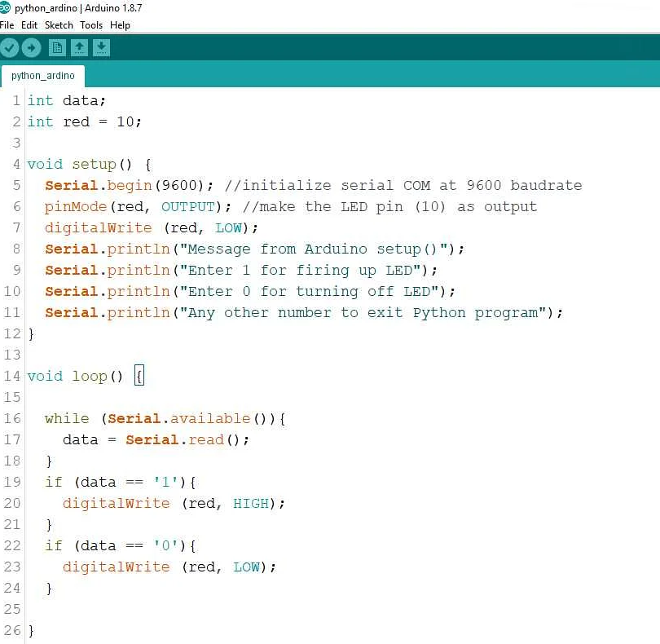Screen dimensions: 660x644
Task: Click the pinMode(red, OUTPUT) statement
Action: click(138, 207)
